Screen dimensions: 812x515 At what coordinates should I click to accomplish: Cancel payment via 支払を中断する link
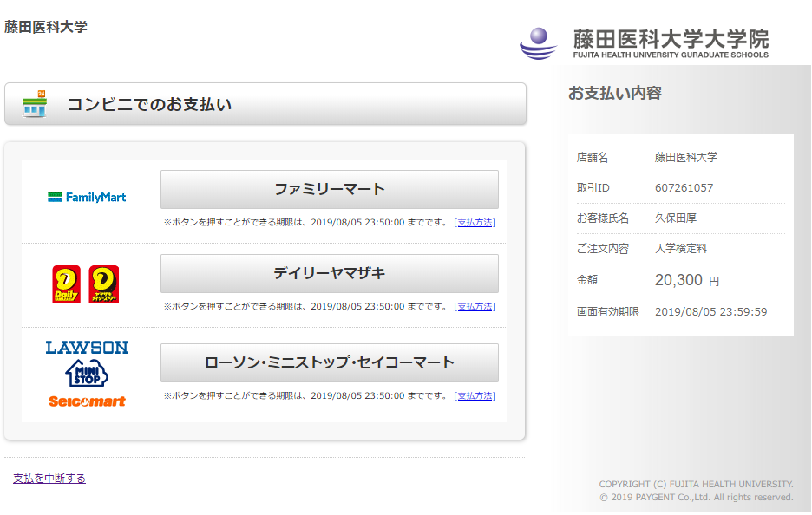coord(49,479)
